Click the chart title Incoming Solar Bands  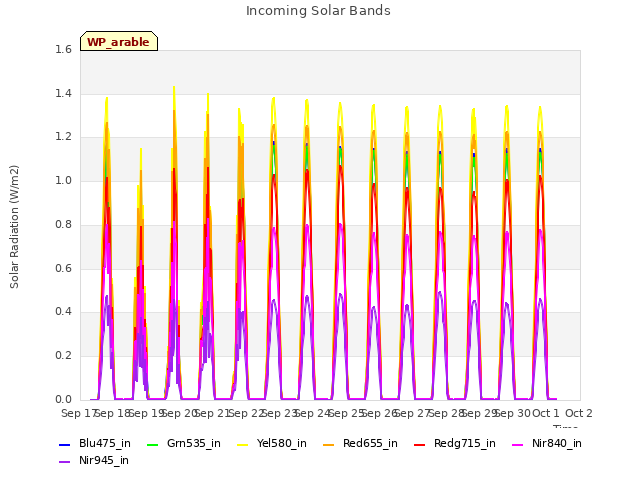318,11
